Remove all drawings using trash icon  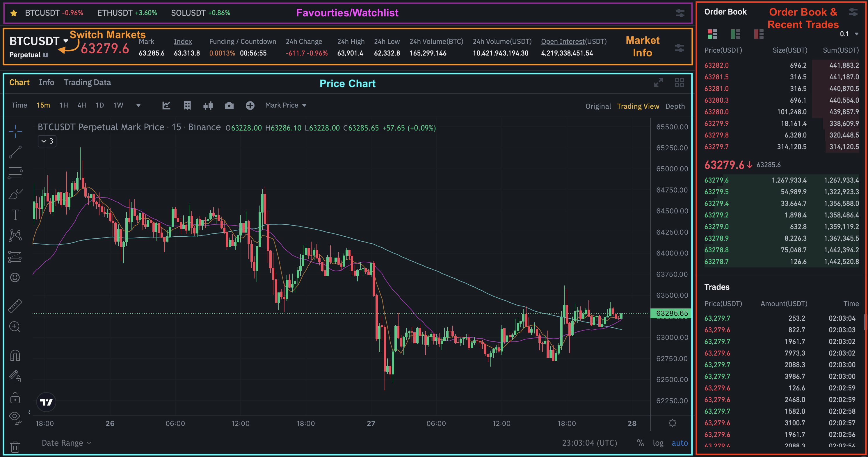coord(15,446)
